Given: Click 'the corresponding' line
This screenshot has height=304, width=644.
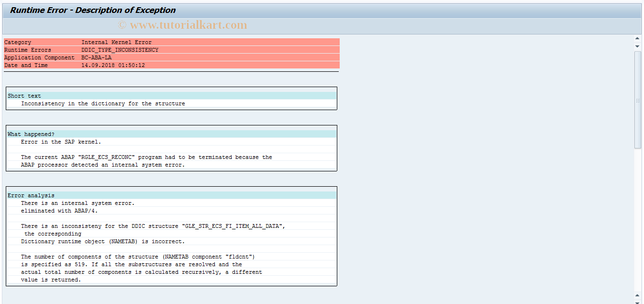Looking at the screenshot, I should (53, 234).
